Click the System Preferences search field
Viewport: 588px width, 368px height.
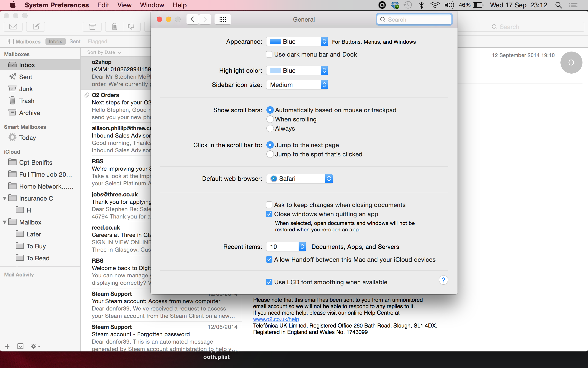pyautogui.click(x=414, y=20)
